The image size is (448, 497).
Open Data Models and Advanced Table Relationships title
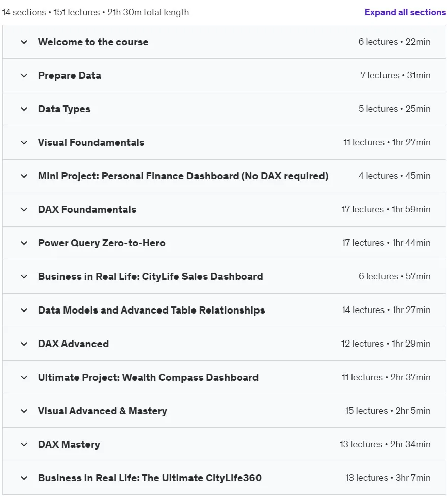point(151,310)
